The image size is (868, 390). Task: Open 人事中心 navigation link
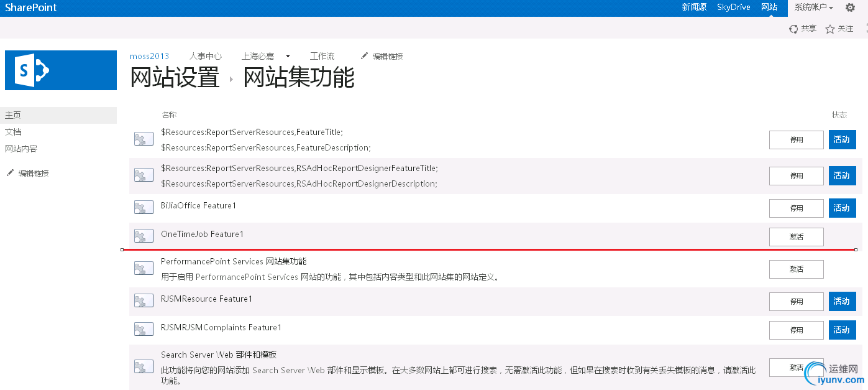[206, 56]
